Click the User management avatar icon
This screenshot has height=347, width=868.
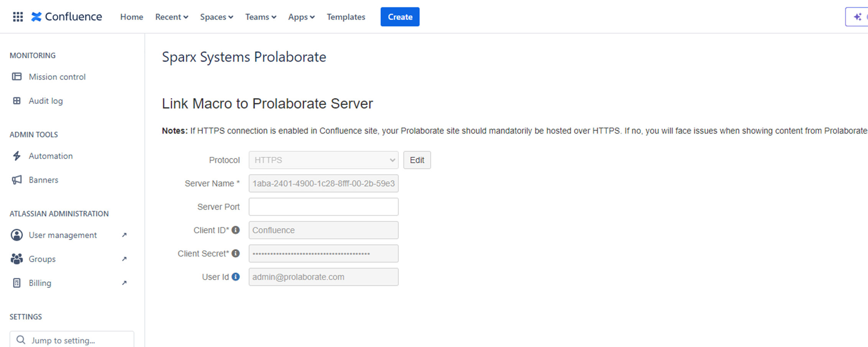(16, 235)
